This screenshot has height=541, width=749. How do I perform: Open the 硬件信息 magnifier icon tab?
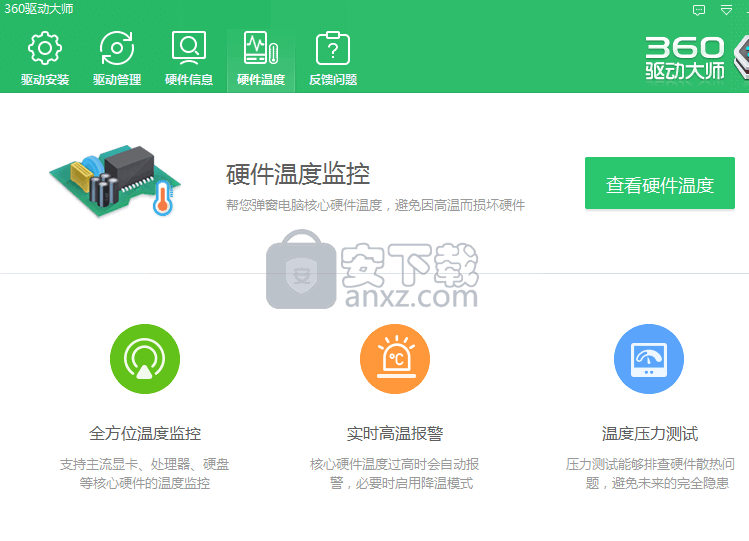tap(189, 58)
